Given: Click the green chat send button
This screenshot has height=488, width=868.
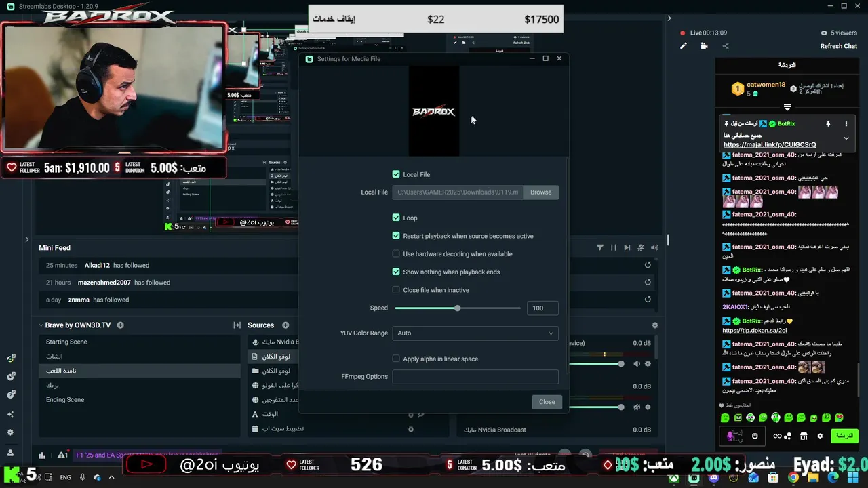Looking at the screenshot, I should pyautogui.click(x=844, y=436).
